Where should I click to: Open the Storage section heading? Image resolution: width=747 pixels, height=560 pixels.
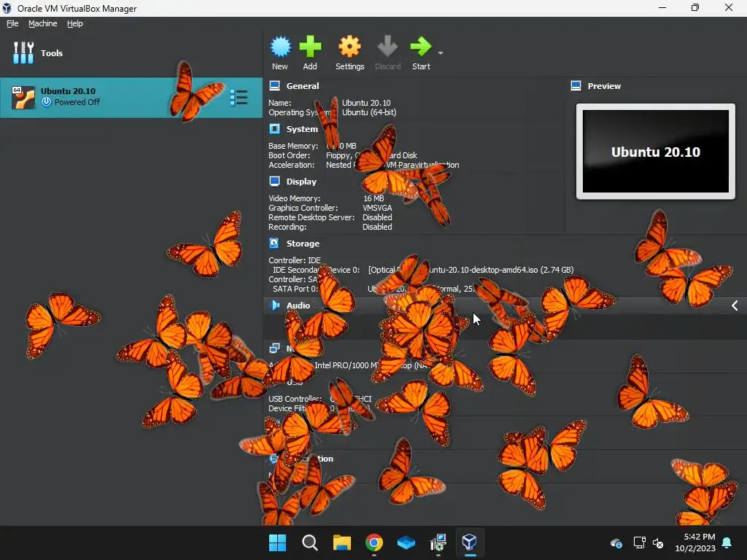(303, 244)
